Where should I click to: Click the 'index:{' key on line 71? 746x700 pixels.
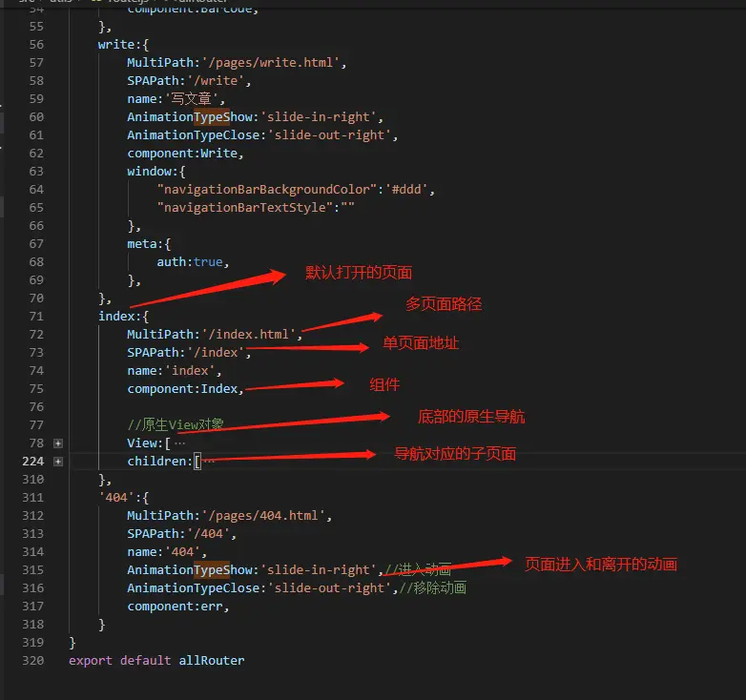coord(123,317)
